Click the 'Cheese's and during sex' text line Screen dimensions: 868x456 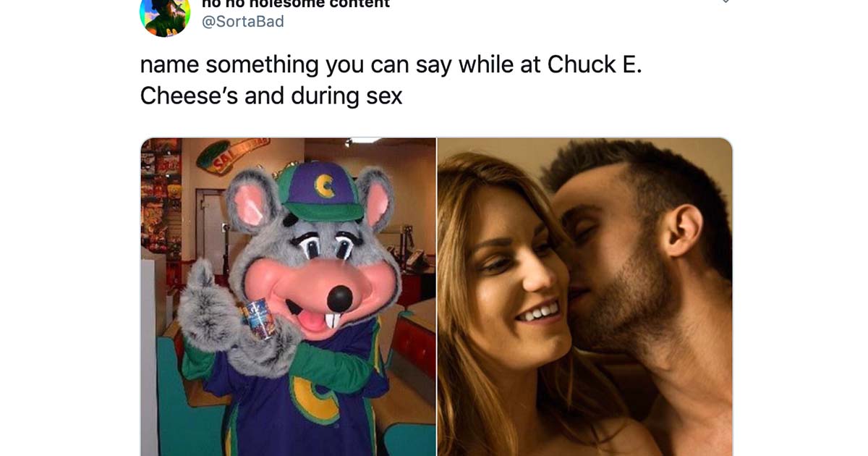[271, 96]
